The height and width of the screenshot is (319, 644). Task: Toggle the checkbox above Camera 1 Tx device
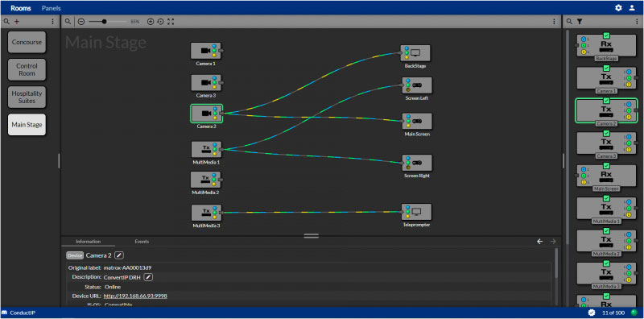(x=606, y=68)
